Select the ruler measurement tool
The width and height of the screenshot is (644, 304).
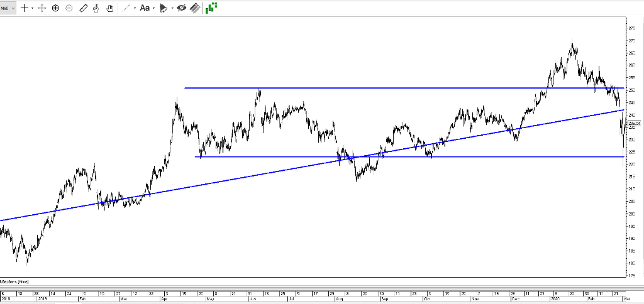coord(83,8)
